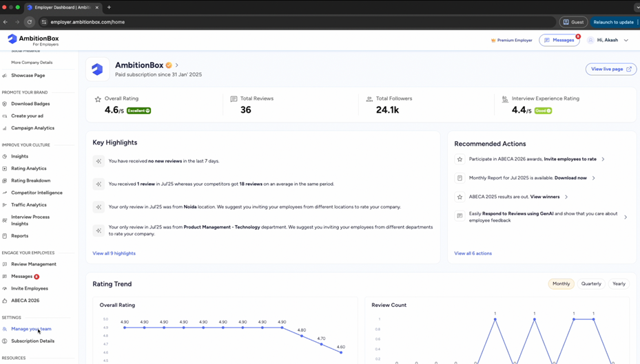Click the browser reload icon
Image resolution: width=640 pixels, height=364 pixels.
(30, 22)
